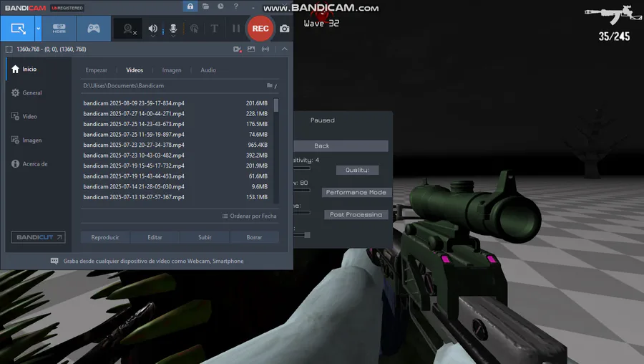This screenshot has height=364, width=644.
Task: Click the Borrar button
Action: pos(254,237)
